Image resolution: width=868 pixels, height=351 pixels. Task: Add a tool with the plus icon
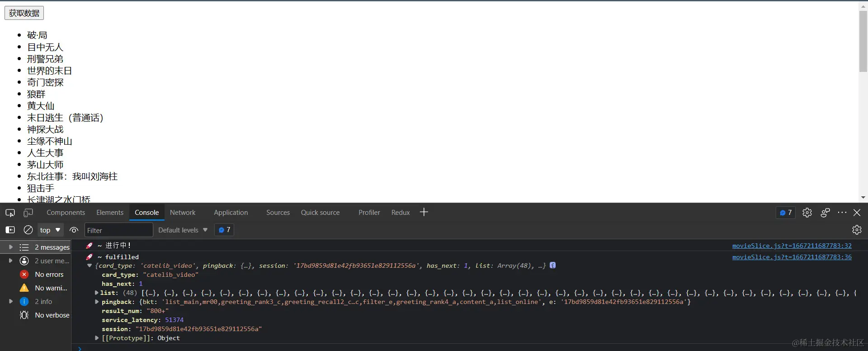pos(424,212)
